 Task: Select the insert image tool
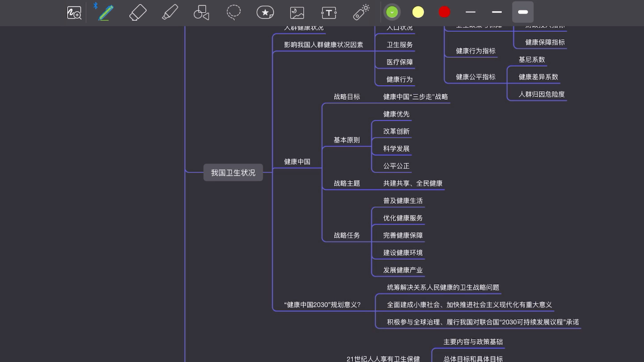click(x=297, y=13)
